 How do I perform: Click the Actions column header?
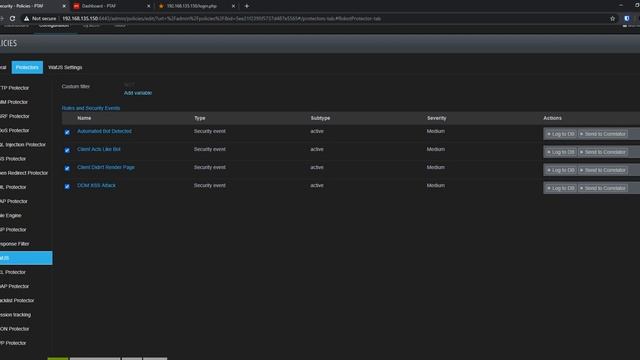[x=552, y=118]
